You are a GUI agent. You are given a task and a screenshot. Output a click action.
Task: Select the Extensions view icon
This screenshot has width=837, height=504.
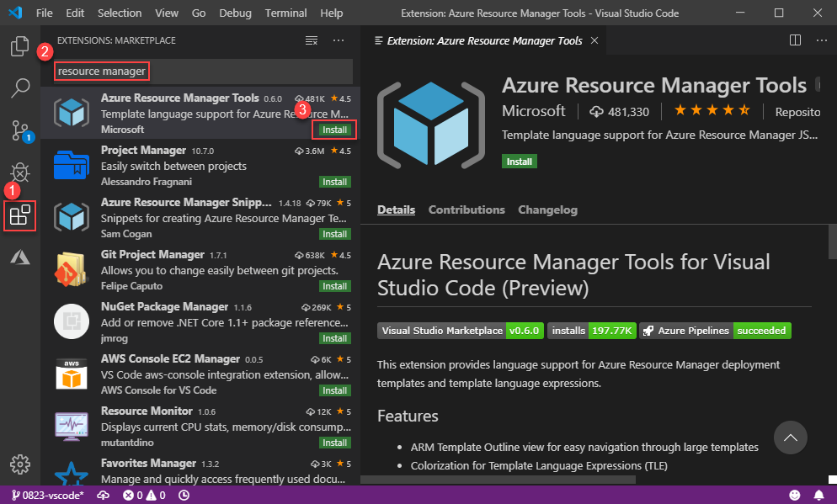tap(19, 216)
